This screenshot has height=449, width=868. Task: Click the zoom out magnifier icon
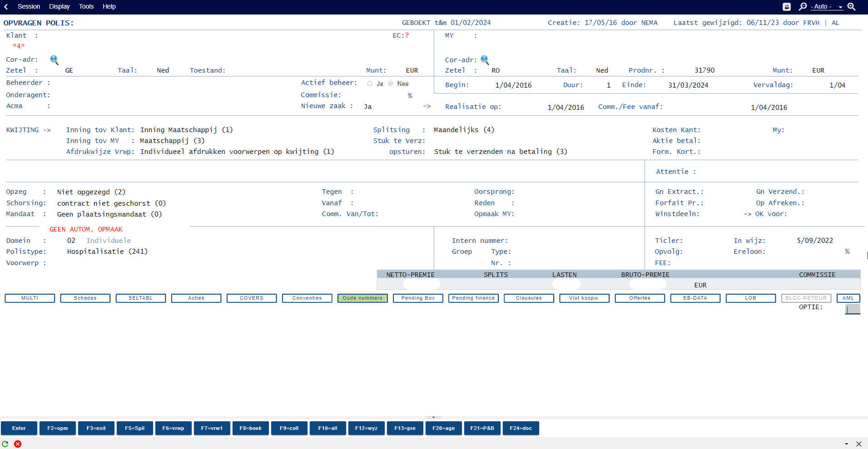pos(803,6)
